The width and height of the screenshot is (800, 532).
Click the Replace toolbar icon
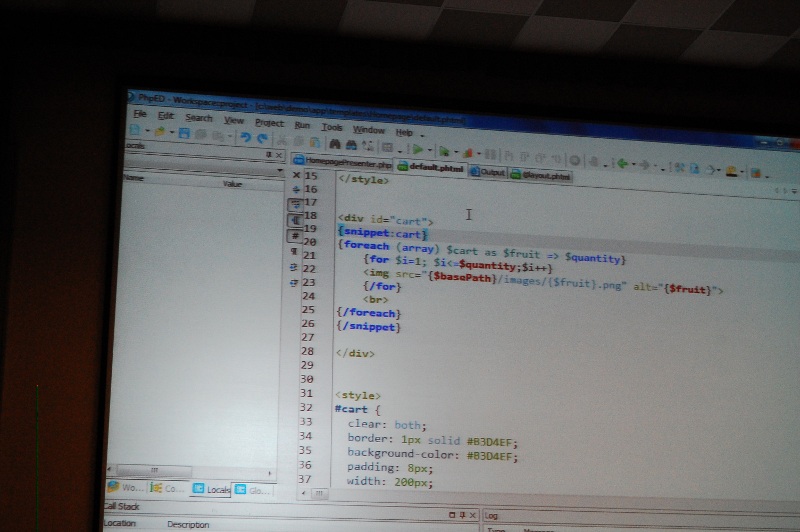pos(367,146)
